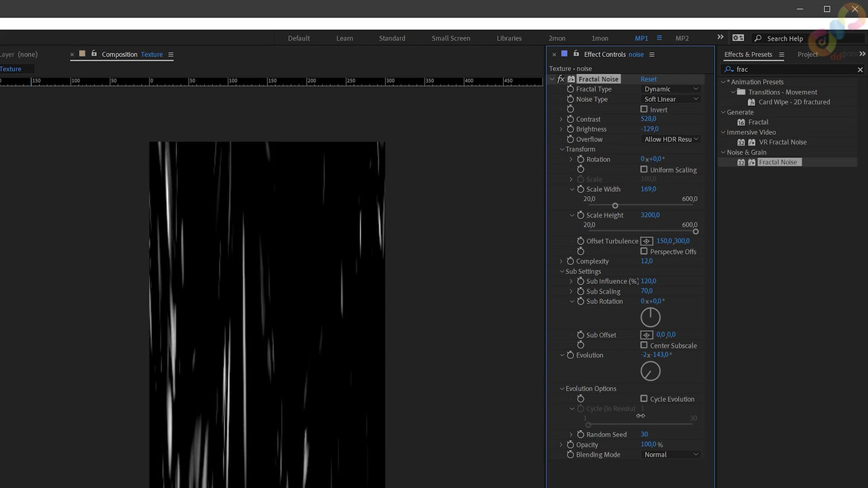The height and width of the screenshot is (488, 868).
Task: Enable the Cycle Evolution checkbox
Action: (x=644, y=399)
